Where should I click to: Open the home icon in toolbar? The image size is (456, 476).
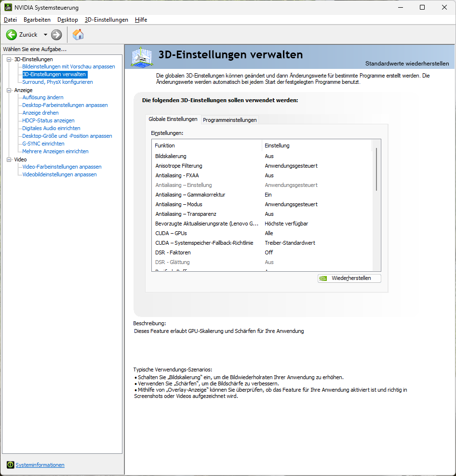(78, 35)
